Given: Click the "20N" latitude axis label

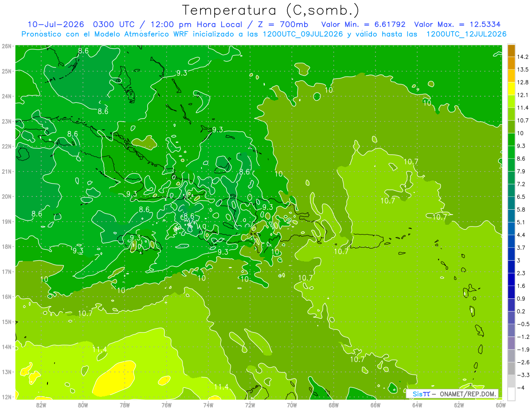Looking at the screenshot, I should point(7,196).
